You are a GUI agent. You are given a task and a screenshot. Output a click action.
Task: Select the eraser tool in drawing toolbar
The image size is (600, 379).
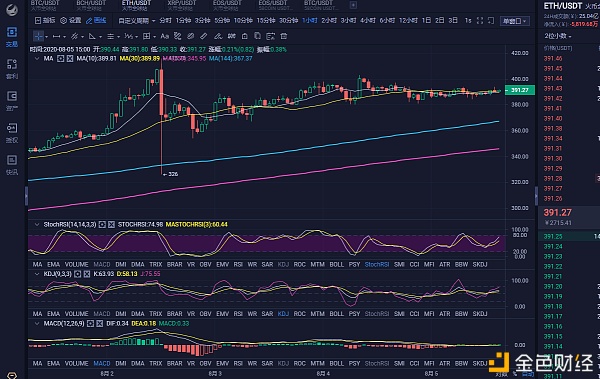(x=218, y=36)
